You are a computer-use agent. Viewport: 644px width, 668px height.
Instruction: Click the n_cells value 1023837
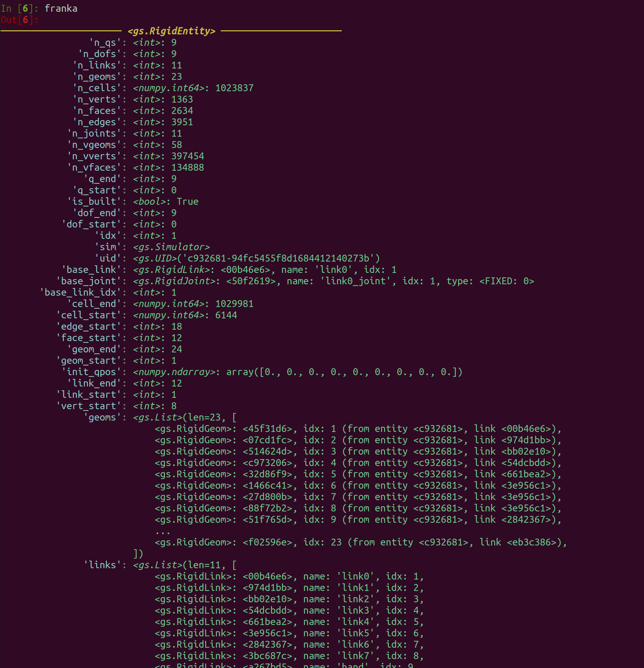point(234,88)
